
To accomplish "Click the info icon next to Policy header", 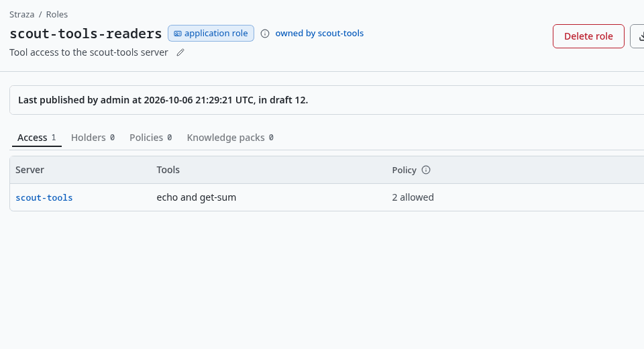I will point(426,170).
